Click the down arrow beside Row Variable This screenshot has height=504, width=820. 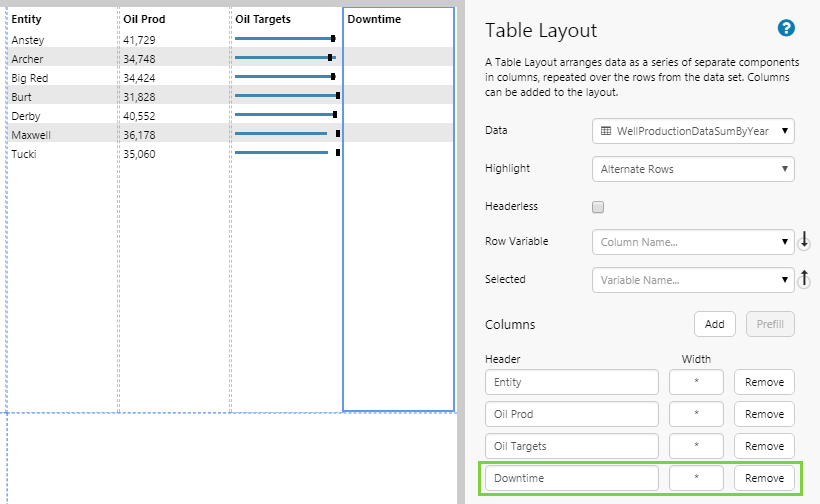click(x=804, y=241)
